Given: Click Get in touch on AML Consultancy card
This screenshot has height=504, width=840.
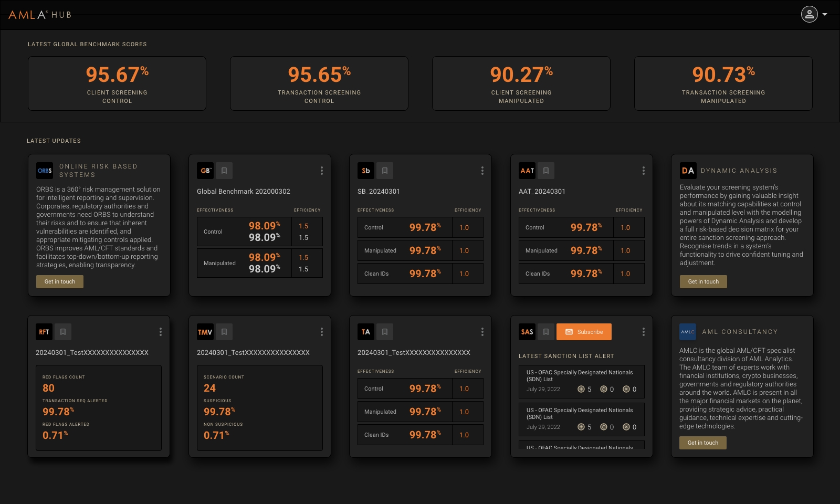Looking at the screenshot, I should tap(702, 443).
